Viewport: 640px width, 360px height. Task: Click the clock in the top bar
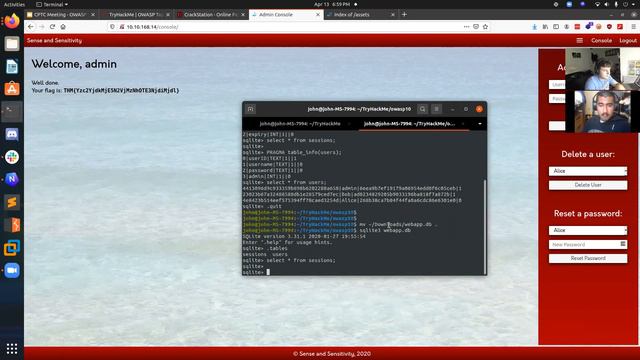coord(331,4)
